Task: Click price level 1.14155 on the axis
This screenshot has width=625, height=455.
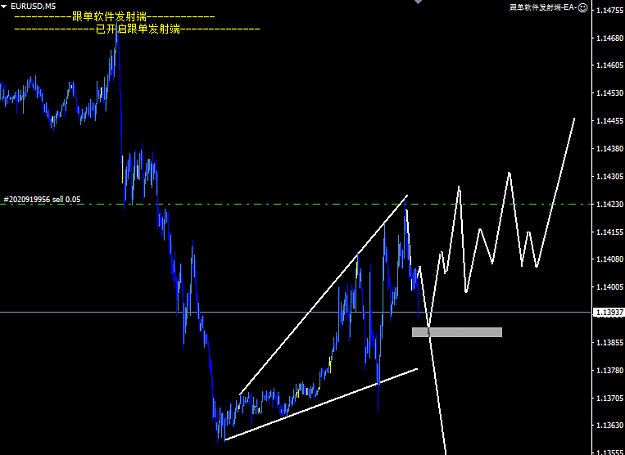Action: (609, 232)
